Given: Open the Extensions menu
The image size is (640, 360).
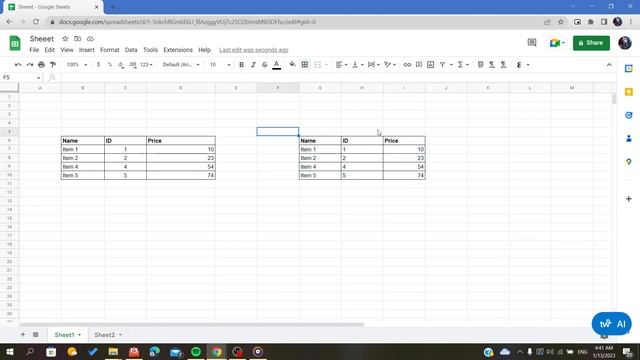Looking at the screenshot, I should [178, 50].
